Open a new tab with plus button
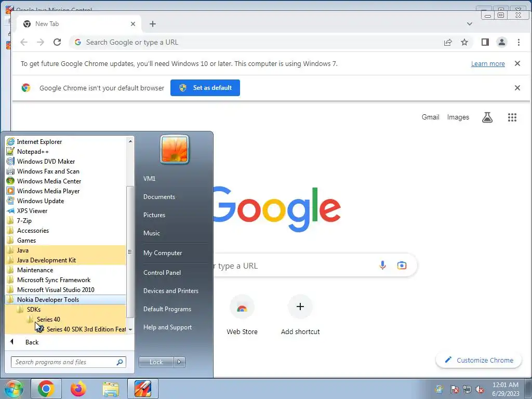This screenshot has height=399, width=532. pyautogui.click(x=153, y=24)
